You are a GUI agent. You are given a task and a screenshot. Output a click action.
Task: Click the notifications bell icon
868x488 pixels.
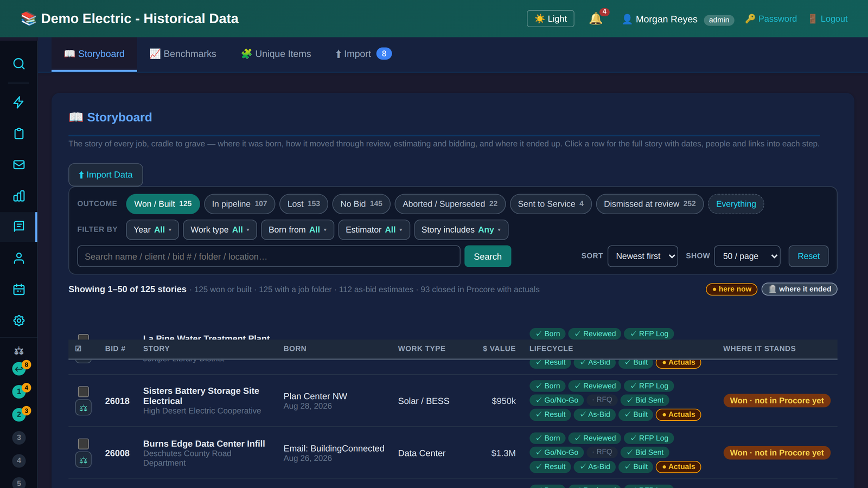tap(596, 19)
